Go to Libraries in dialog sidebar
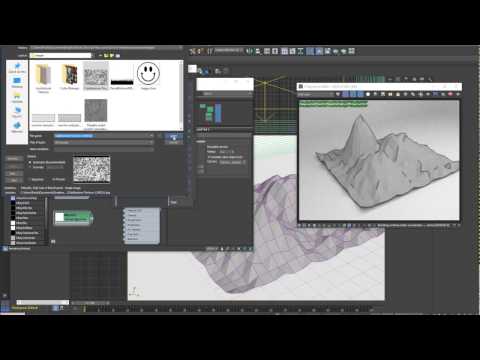 tap(17, 97)
